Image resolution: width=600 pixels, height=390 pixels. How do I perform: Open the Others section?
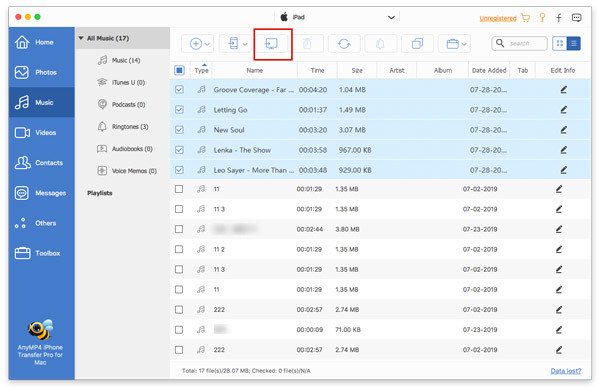click(41, 223)
